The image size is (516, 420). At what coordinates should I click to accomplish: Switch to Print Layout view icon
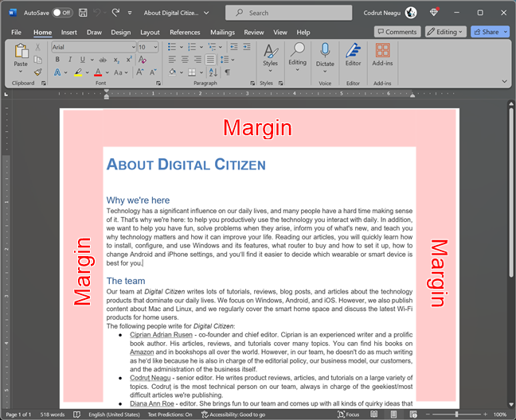393,414
